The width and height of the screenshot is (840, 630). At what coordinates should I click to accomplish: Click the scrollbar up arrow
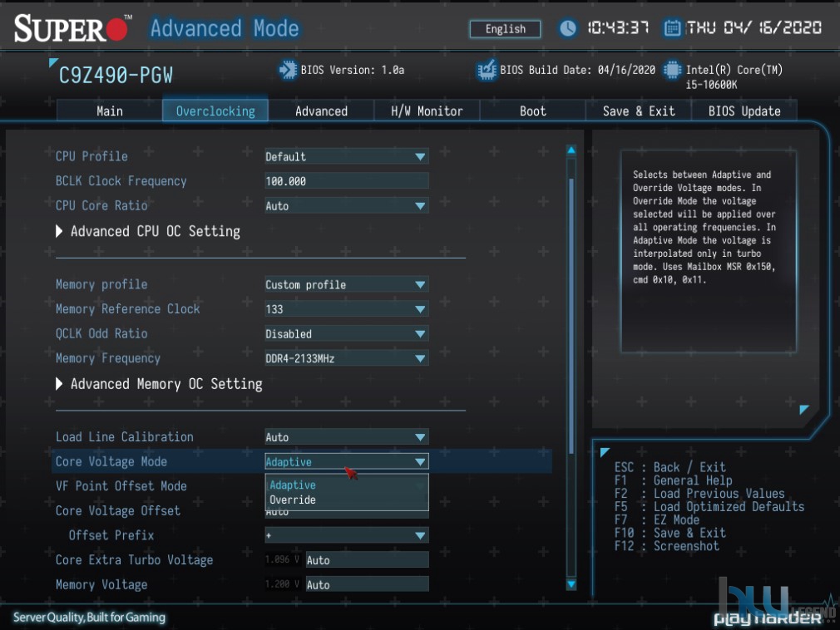[x=571, y=150]
